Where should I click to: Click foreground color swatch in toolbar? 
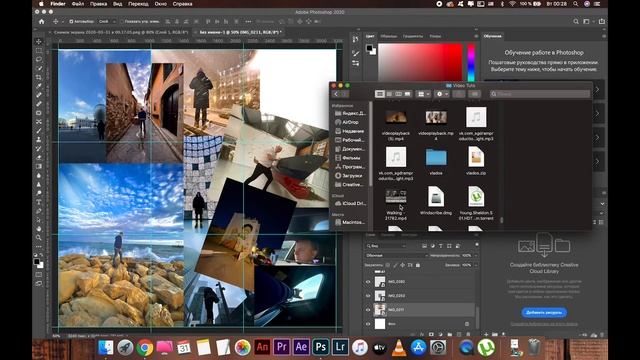coord(36,262)
